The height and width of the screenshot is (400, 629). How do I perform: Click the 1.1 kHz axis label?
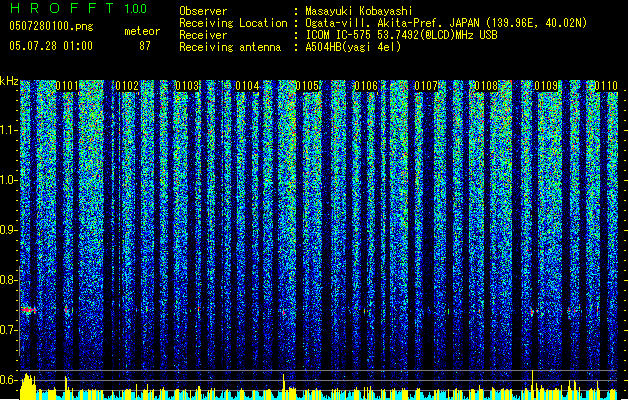coord(9,130)
